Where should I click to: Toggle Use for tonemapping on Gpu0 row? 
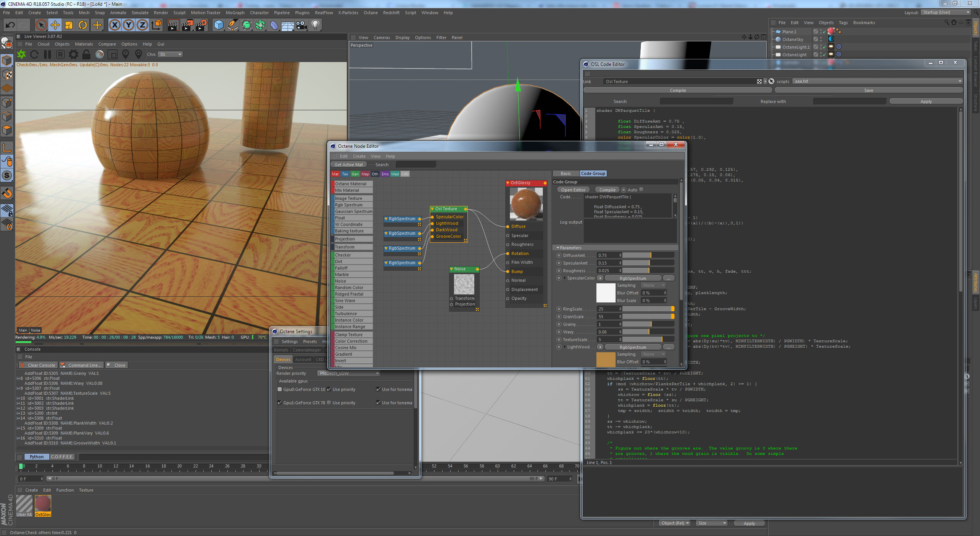coord(378,389)
